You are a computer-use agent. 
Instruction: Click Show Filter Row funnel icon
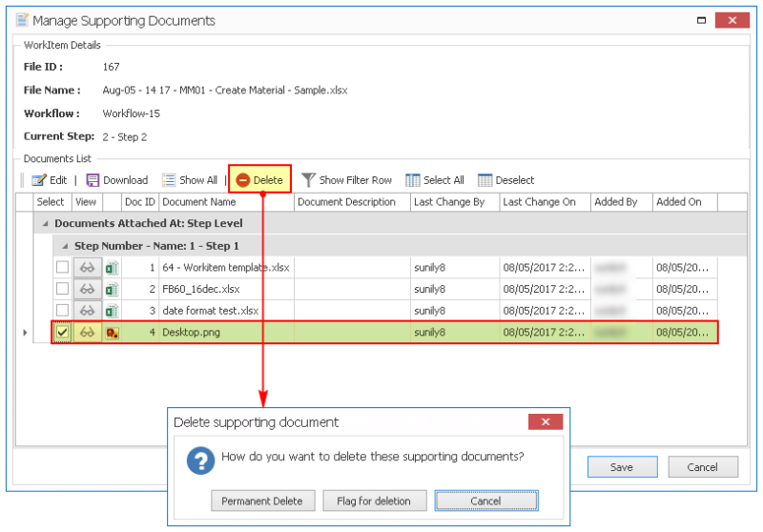pos(308,180)
